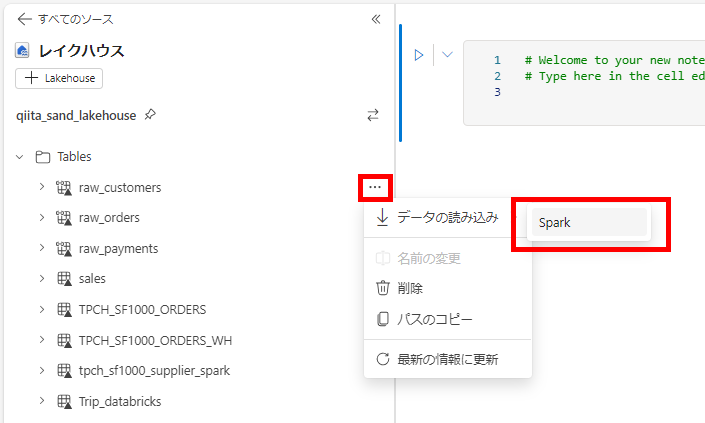Expand the tpch_sf1000_supplier_spark table

(41, 370)
